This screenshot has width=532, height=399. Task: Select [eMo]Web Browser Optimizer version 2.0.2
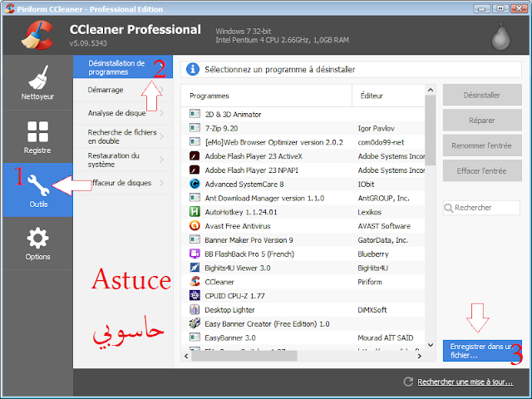[273, 142]
